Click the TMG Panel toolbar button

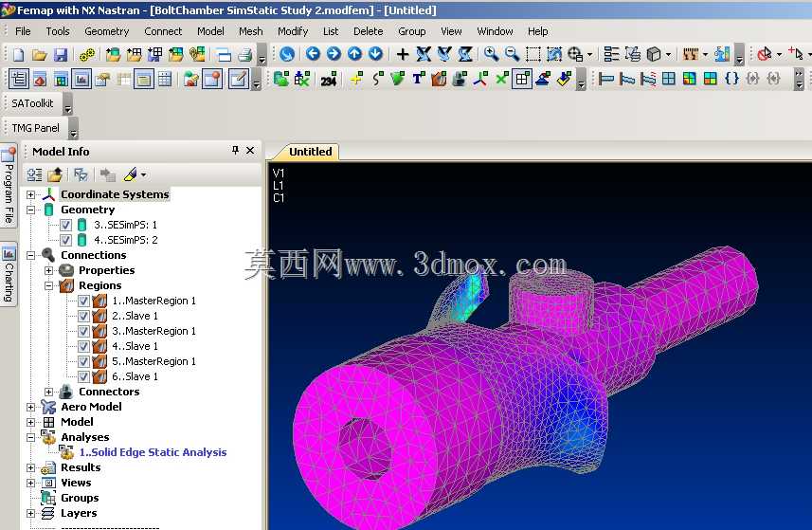point(35,127)
